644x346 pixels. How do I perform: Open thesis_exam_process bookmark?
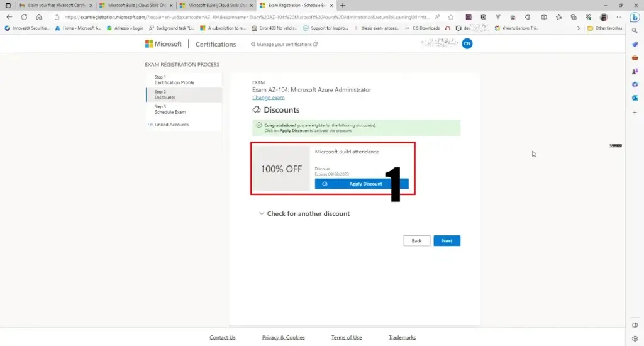point(377,28)
